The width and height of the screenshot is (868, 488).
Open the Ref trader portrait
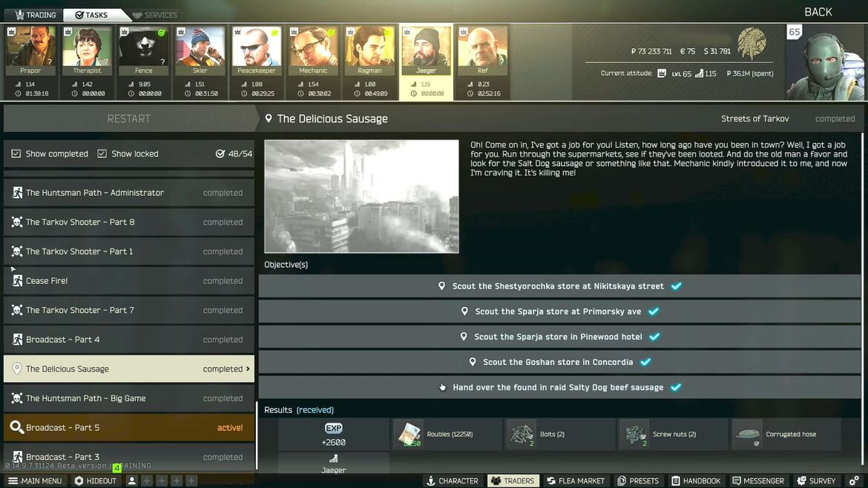point(482,47)
